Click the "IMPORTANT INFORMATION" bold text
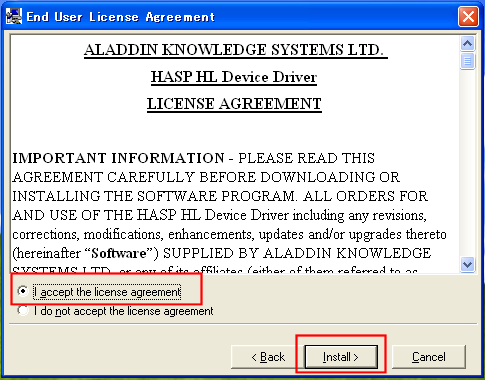This screenshot has height=380, width=485. pos(118,158)
